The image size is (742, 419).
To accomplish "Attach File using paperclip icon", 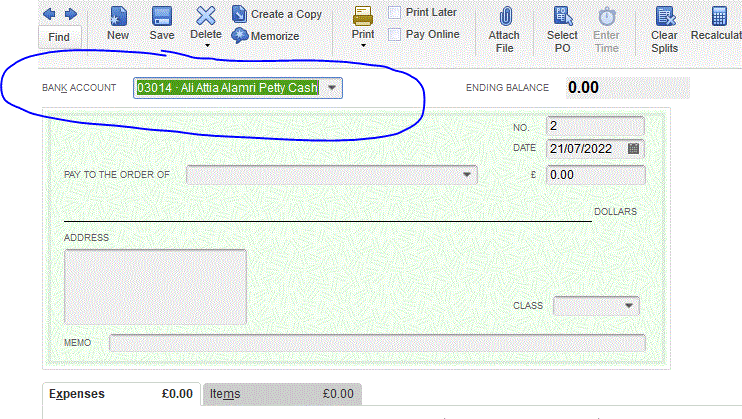I will pyautogui.click(x=505, y=17).
